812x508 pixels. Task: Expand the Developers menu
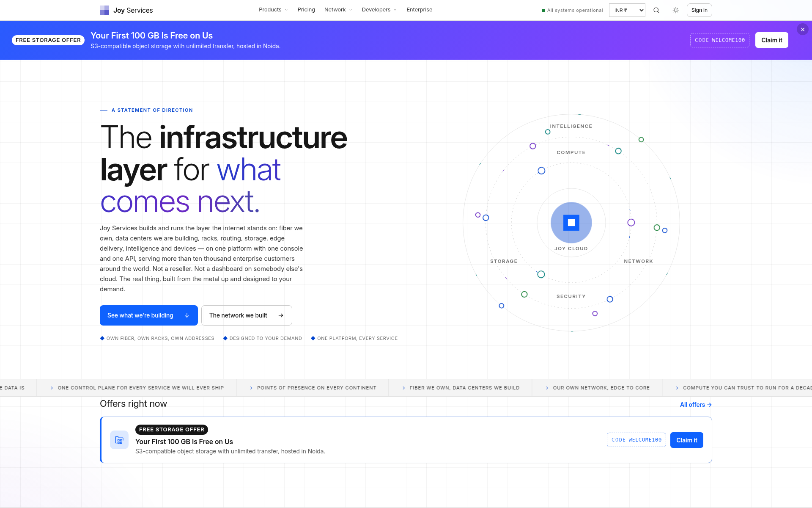tap(379, 10)
